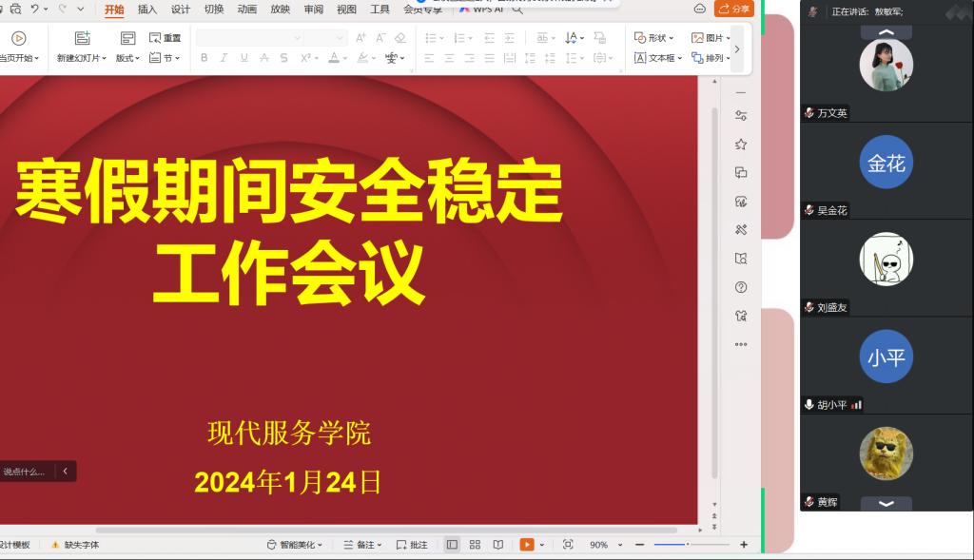This screenshot has height=560, width=974.
Task: Switch to the Animation (动画) tab
Action: pos(246,10)
